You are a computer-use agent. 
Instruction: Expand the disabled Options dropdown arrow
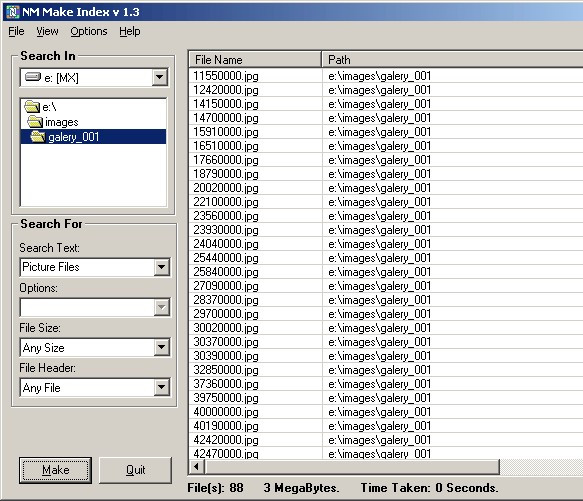tap(162, 307)
